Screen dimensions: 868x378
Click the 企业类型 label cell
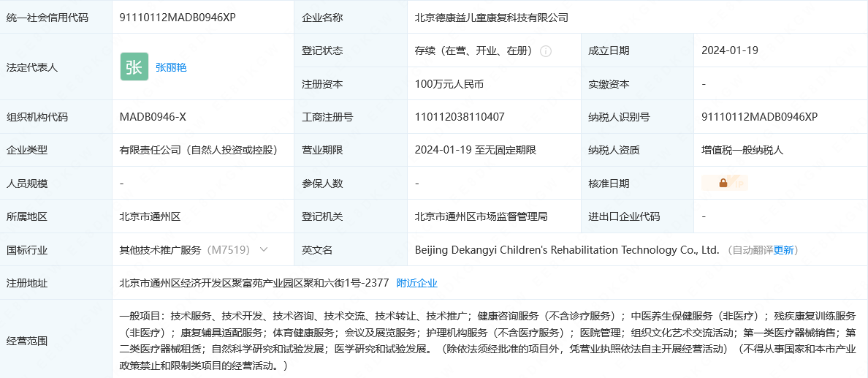pyautogui.click(x=56, y=150)
